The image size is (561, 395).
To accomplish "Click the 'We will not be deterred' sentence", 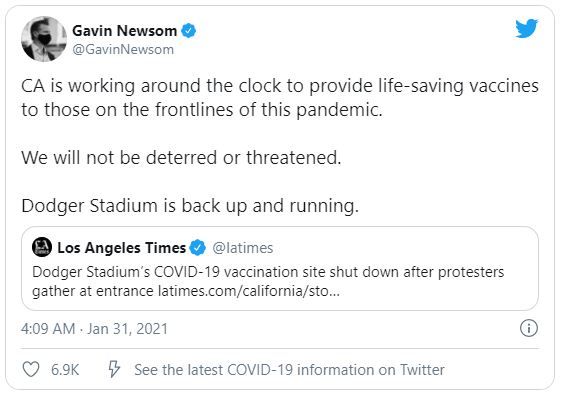I will coord(181,157).
